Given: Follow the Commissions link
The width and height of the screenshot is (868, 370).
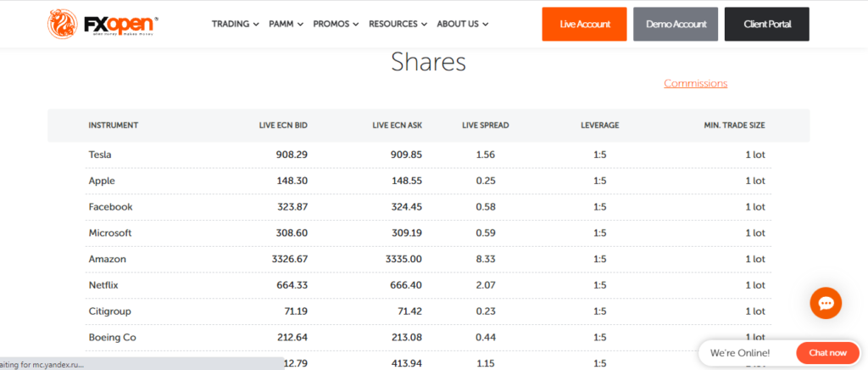Looking at the screenshot, I should coord(695,83).
